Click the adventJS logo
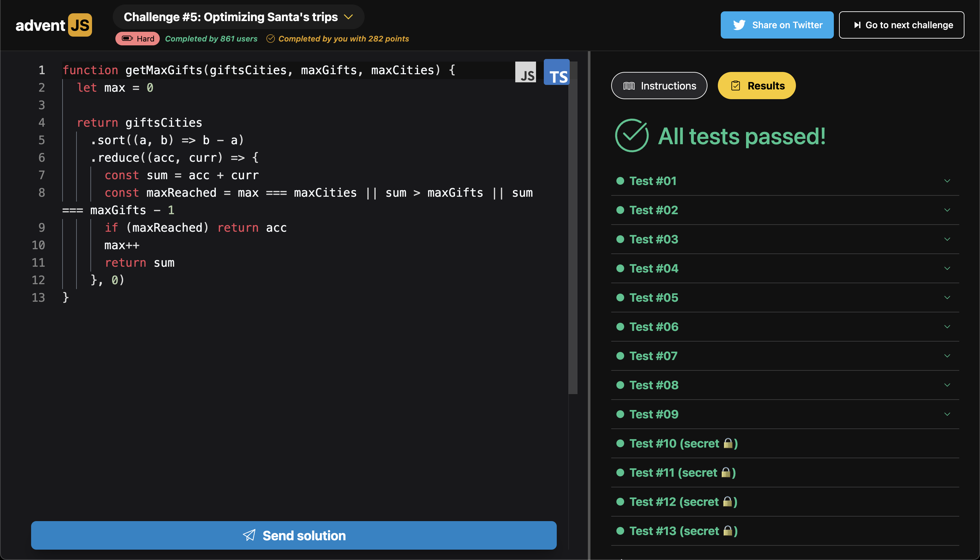 click(x=53, y=25)
